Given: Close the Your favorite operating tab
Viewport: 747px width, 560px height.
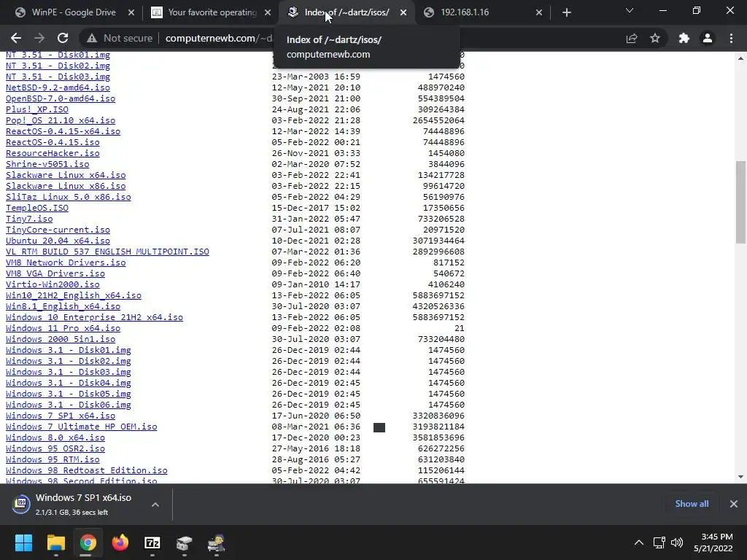Looking at the screenshot, I should tap(268, 12).
